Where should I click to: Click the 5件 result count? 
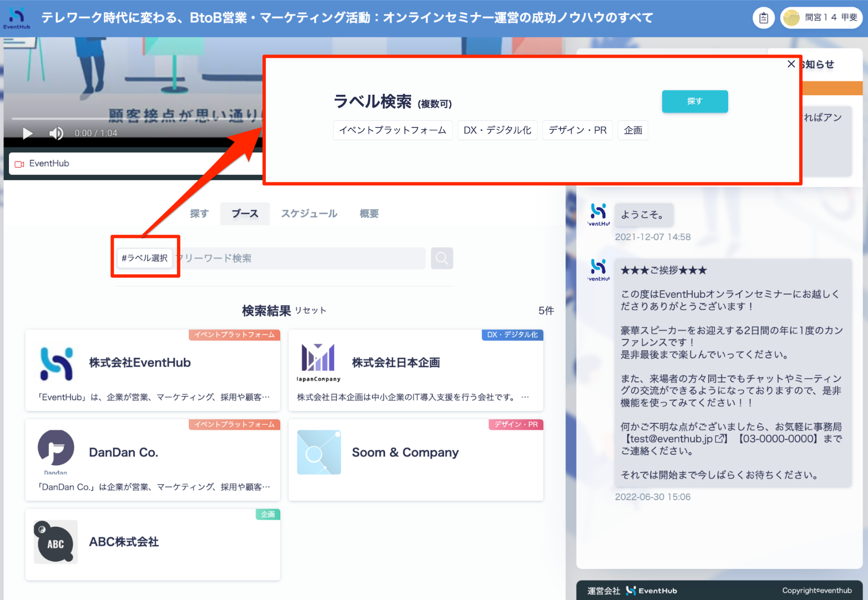click(x=546, y=311)
